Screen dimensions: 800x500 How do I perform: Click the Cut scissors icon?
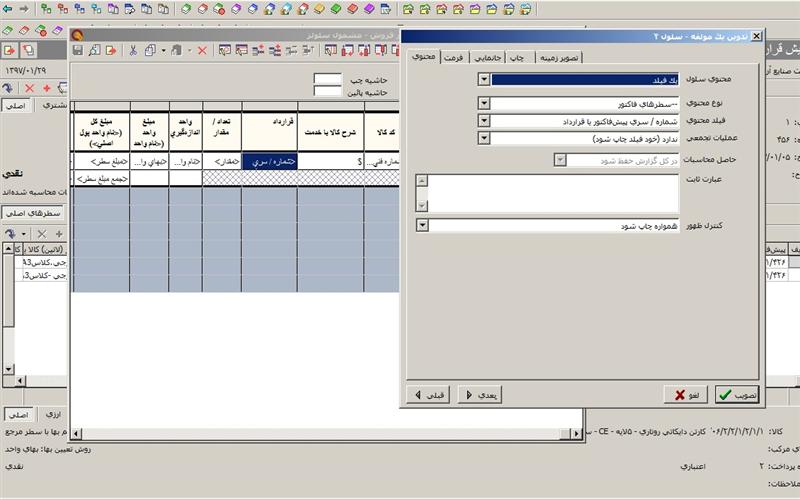click(x=132, y=50)
